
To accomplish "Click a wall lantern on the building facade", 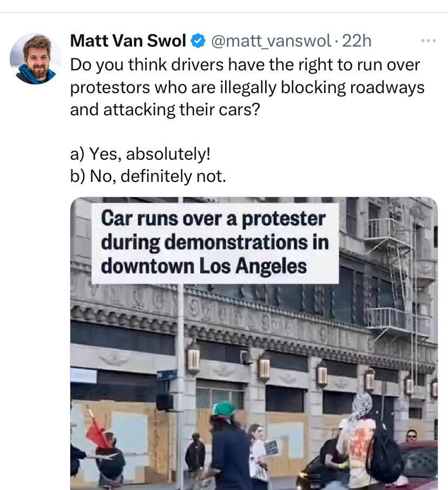I will click(x=194, y=357).
